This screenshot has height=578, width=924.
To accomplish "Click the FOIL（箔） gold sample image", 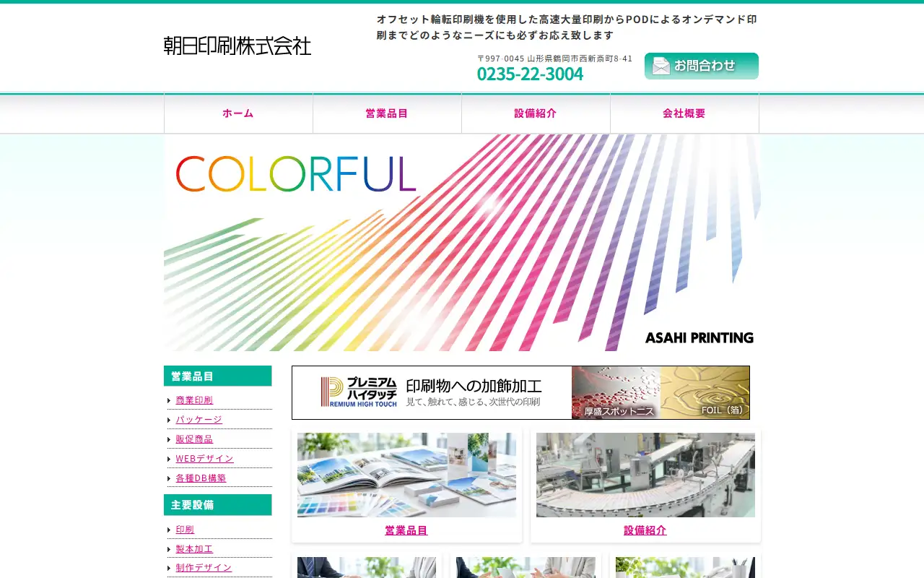I will click(x=705, y=392).
